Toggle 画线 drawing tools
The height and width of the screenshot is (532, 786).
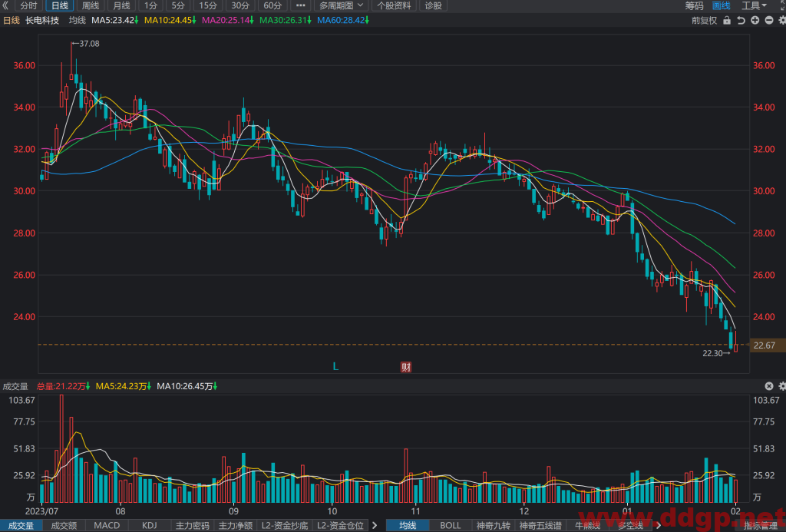pos(722,5)
